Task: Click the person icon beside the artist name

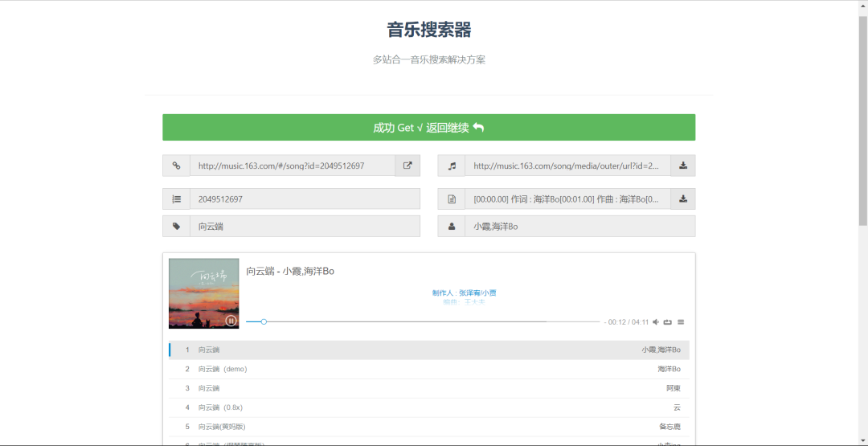Action: pyautogui.click(x=452, y=227)
